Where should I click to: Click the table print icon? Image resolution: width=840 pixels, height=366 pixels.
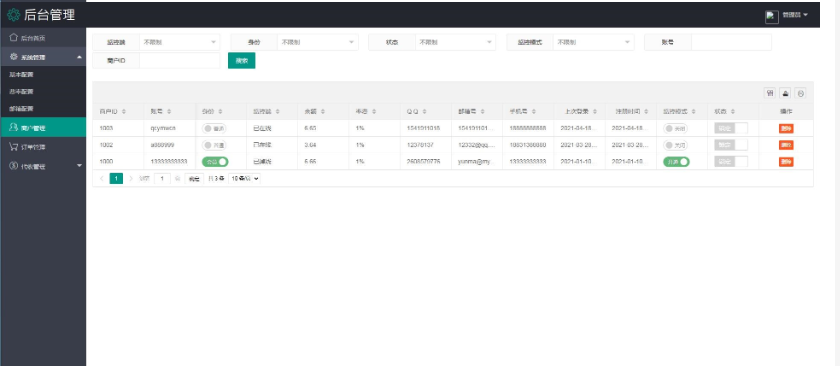coord(800,93)
